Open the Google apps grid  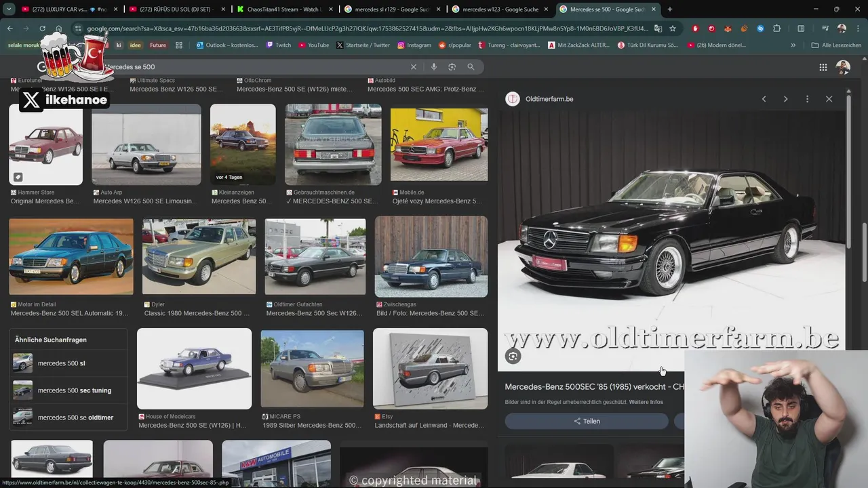click(823, 67)
